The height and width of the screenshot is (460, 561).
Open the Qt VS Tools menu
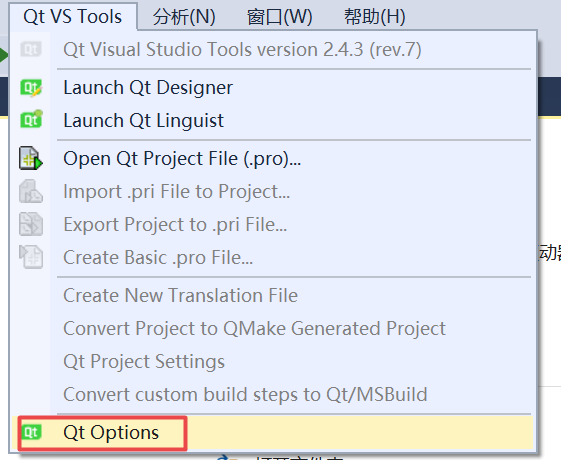coord(73,16)
